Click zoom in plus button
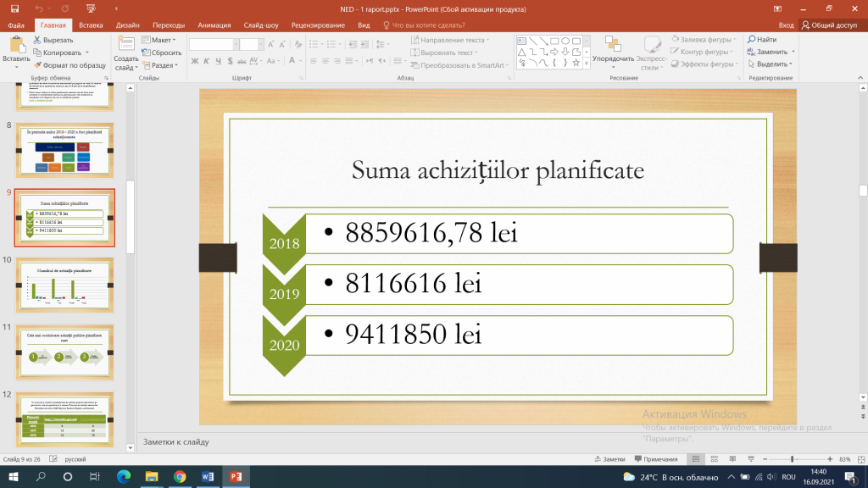 (x=830, y=459)
